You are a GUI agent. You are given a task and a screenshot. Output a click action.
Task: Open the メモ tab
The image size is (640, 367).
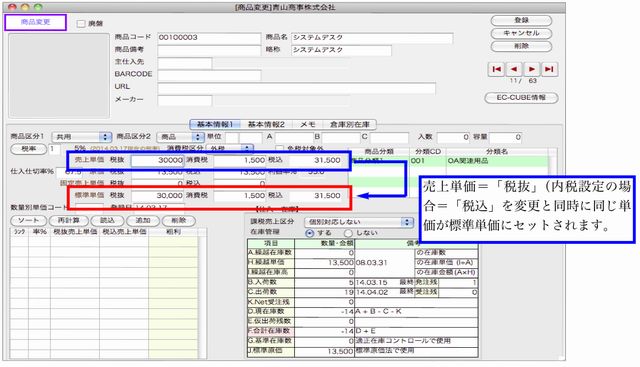[x=307, y=125]
